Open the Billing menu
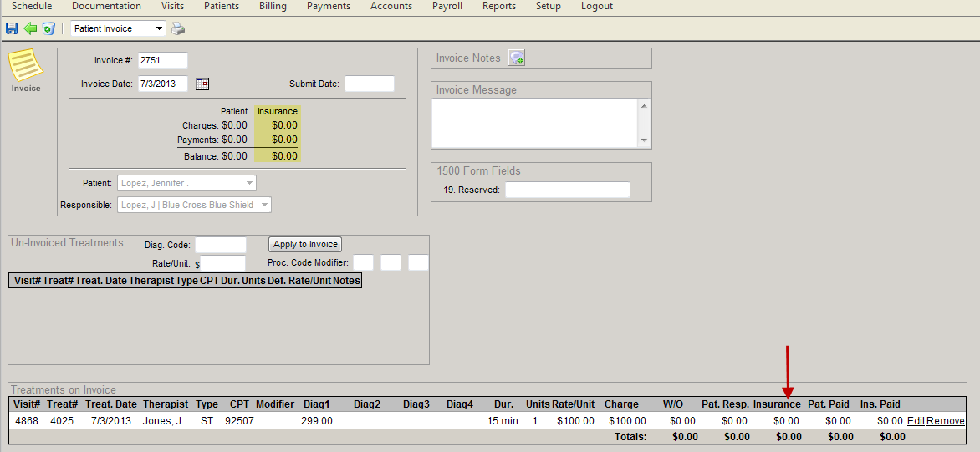This screenshot has width=980, height=452. pos(273,6)
